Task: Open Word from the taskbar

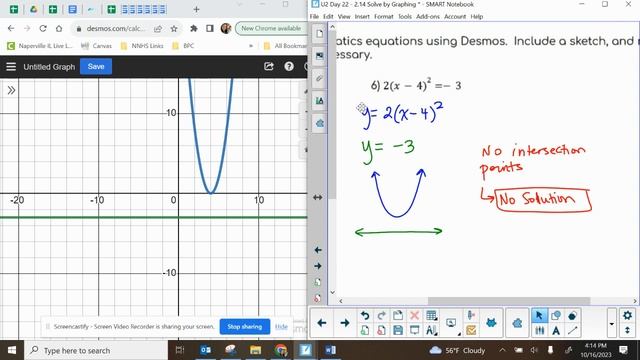Action: 330,350
